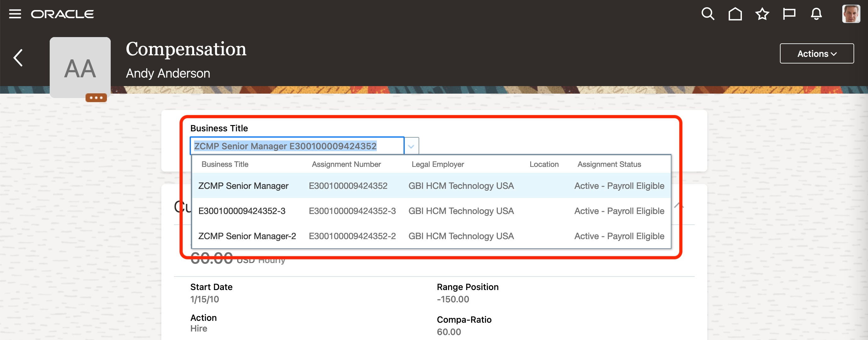The width and height of the screenshot is (868, 340).
Task: Go to Home via house icon
Action: [x=735, y=14]
